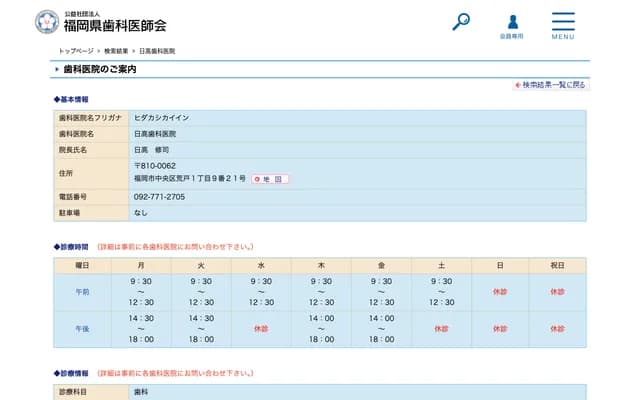Click 検索結果一覧に戻る button
640x400 pixels.
[x=551, y=85]
